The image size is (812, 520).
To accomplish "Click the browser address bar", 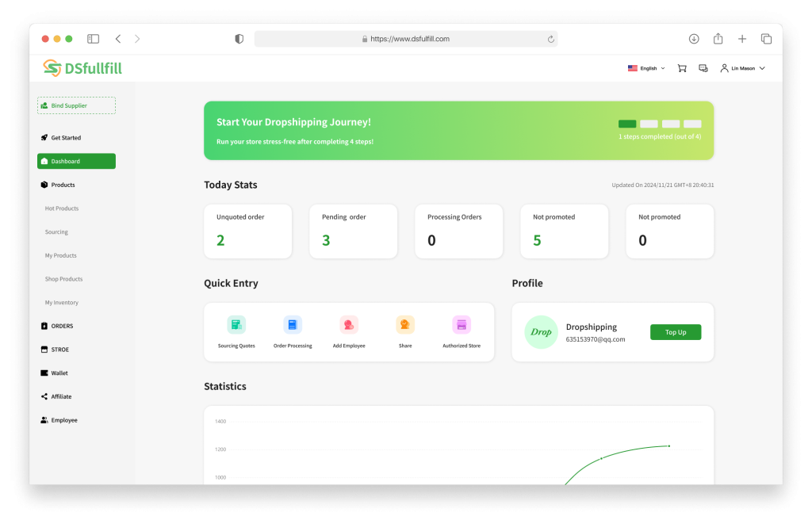I will 406,39.
